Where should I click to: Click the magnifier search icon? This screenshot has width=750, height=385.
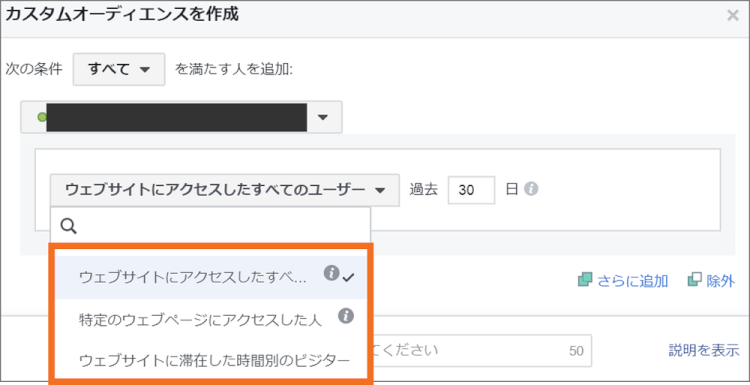point(69,227)
